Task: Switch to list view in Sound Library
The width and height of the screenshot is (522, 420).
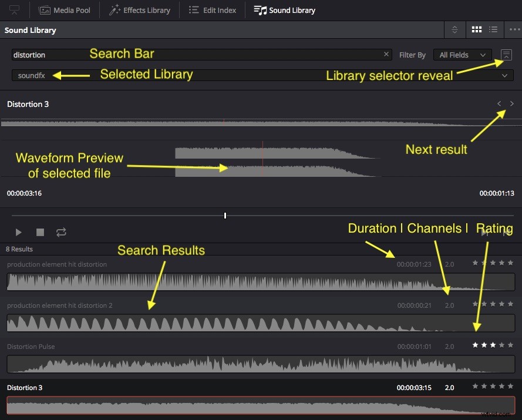Action: (x=493, y=29)
